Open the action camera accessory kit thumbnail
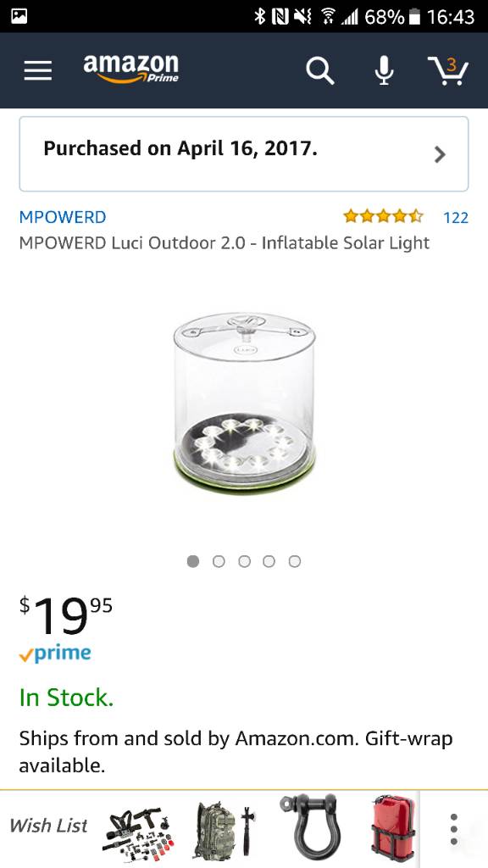 (138, 829)
